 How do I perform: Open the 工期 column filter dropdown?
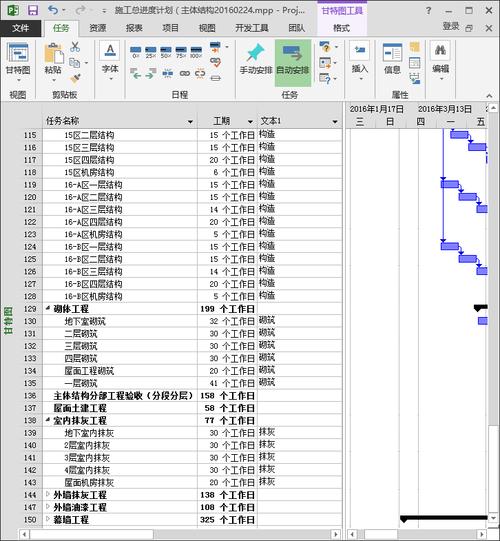(x=251, y=122)
